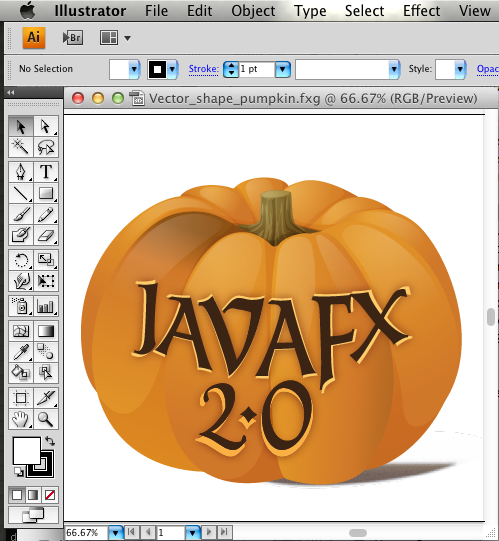The width and height of the screenshot is (499, 541).
Task: Open the Effect menu
Action: click(421, 11)
